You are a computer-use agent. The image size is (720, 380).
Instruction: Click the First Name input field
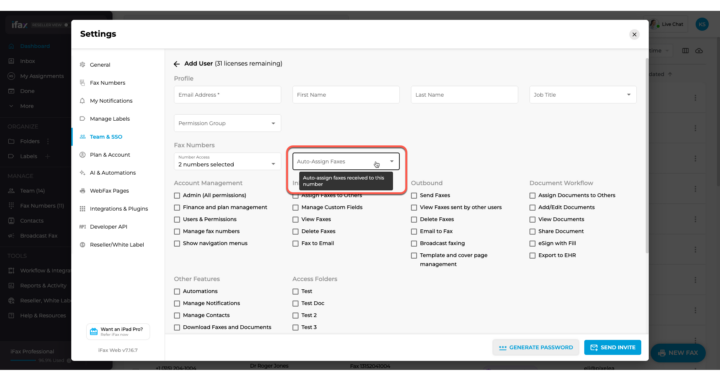(x=346, y=95)
